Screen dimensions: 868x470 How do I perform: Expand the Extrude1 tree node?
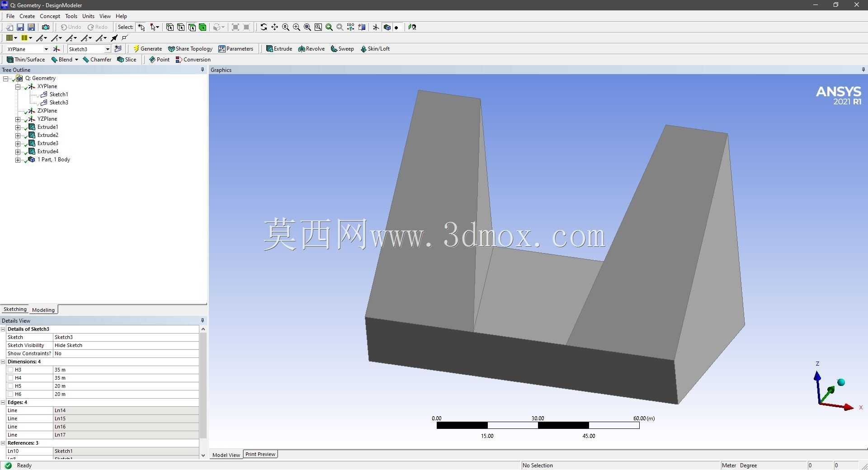pos(18,127)
